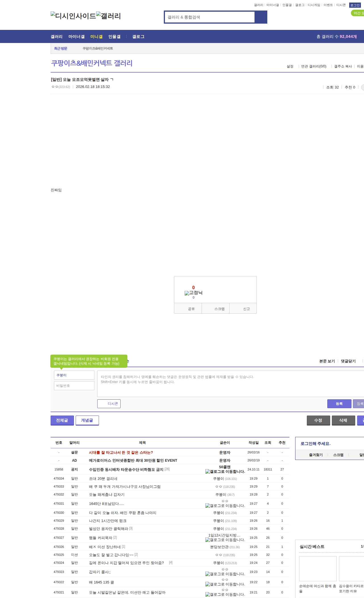Open gallog icon in the 햄들 커피묵자 row

(x=225, y=540)
